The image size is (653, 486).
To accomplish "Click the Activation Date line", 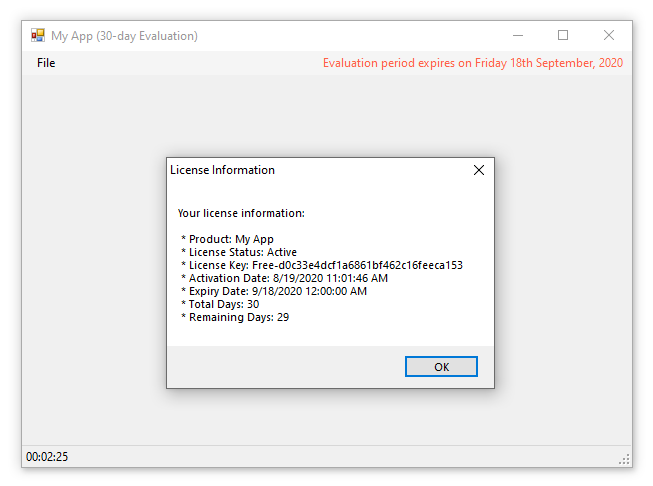I will (x=284, y=278).
